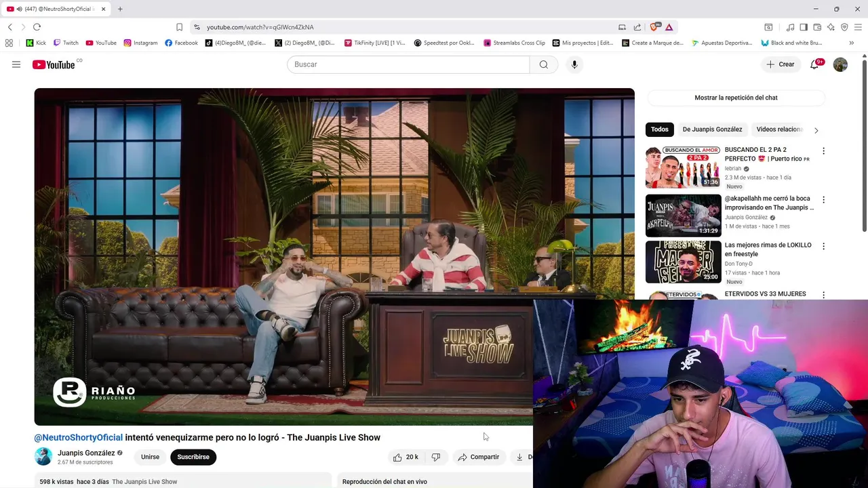Click the Buscar search field

point(408,64)
